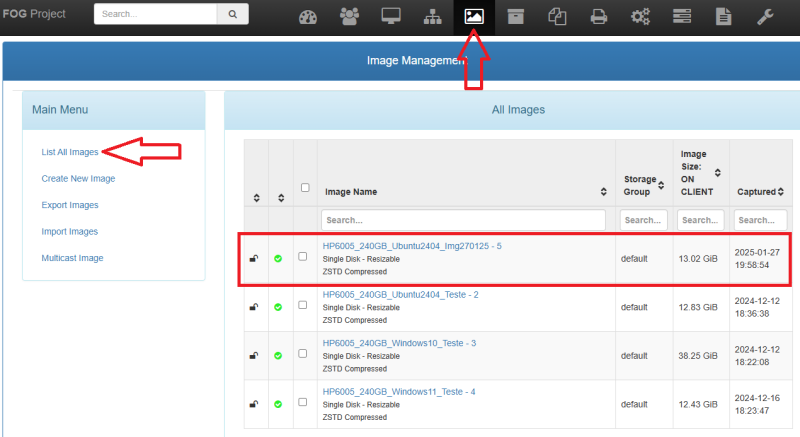Open HP6005_240GB_Windows11_Teste - 4 image link
Screen dimensions: 800x437
coord(399,392)
